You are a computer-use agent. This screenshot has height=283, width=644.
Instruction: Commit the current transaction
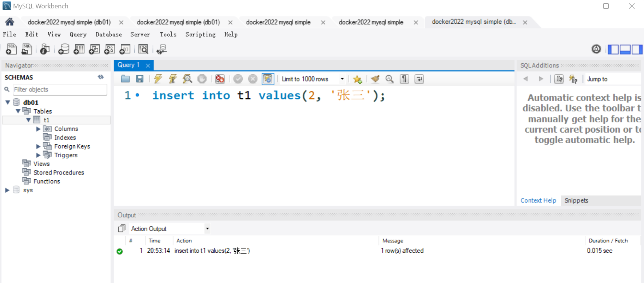(238, 79)
